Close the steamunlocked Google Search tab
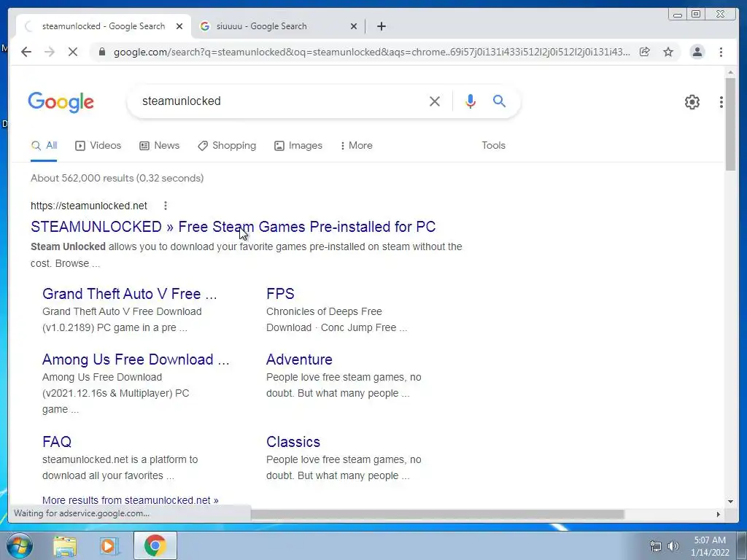 179,26
